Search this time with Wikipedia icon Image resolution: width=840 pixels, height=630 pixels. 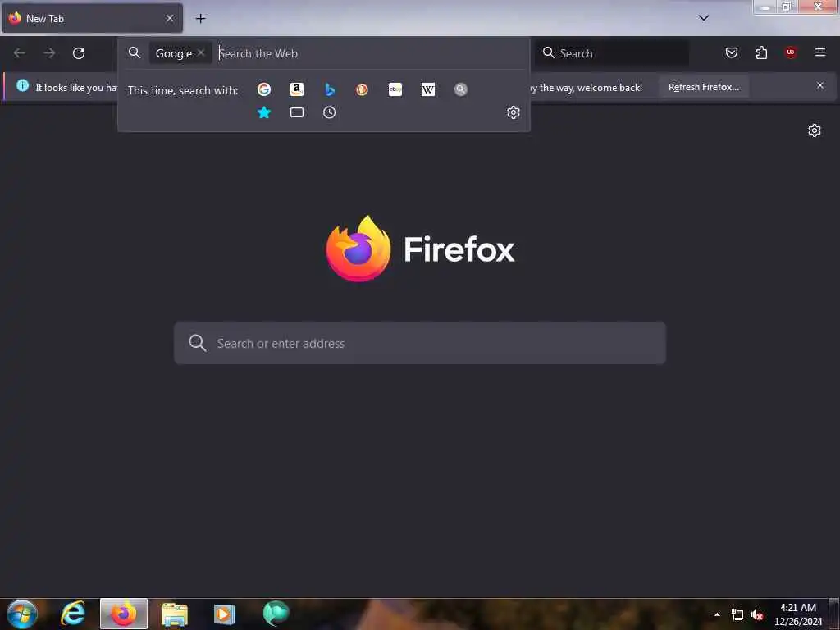tap(428, 89)
